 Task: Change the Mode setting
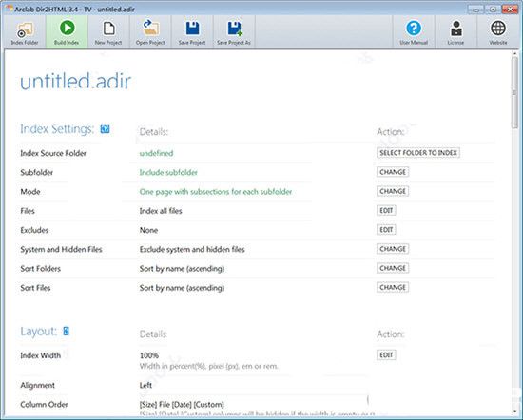click(393, 191)
